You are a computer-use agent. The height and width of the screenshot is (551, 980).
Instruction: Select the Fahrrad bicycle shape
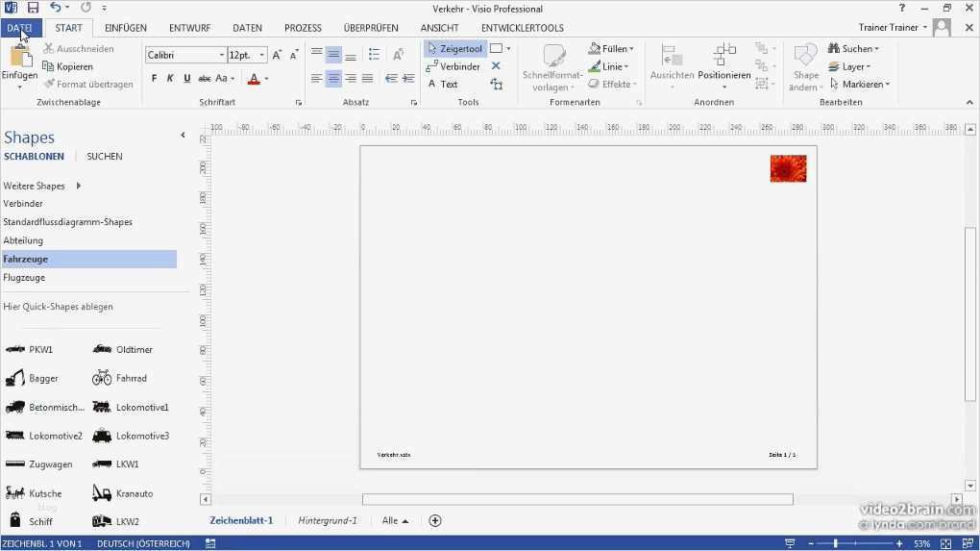tap(119, 378)
